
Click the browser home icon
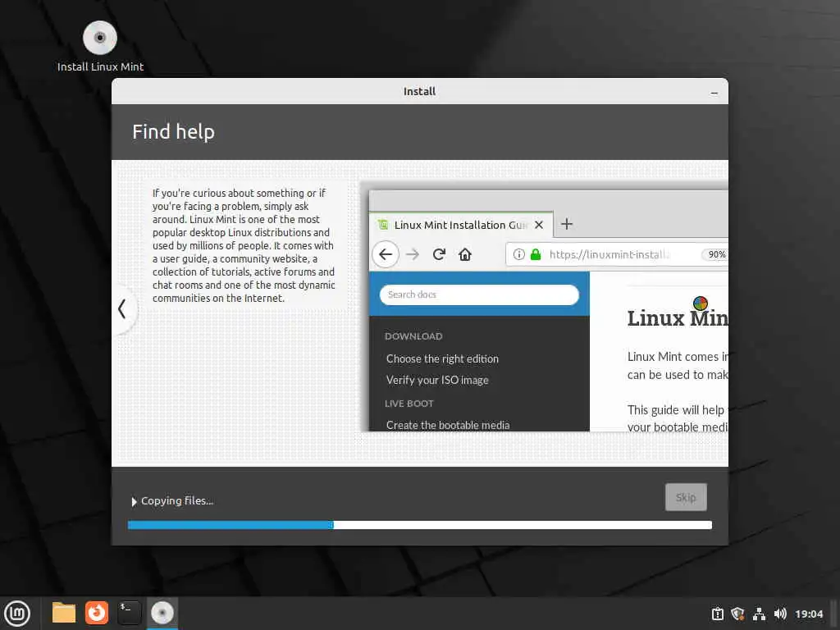tap(465, 254)
